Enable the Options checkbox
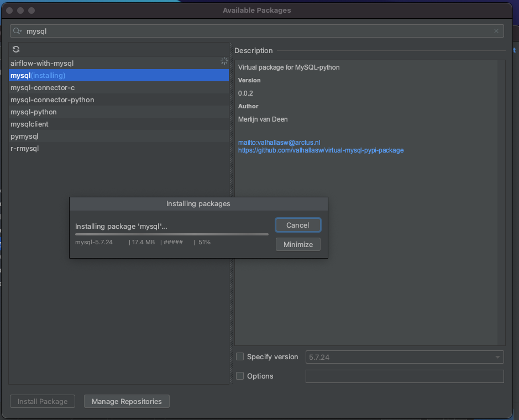This screenshot has height=420, width=519. pyautogui.click(x=240, y=376)
